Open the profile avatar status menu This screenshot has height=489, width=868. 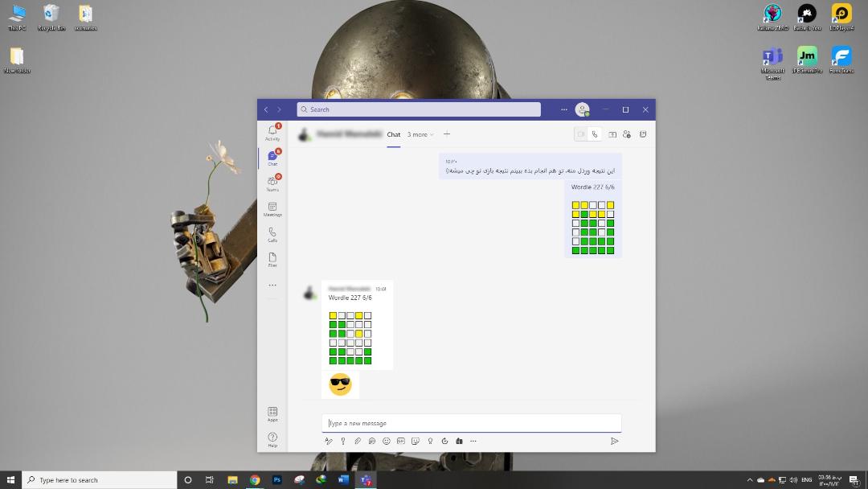(582, 109)
